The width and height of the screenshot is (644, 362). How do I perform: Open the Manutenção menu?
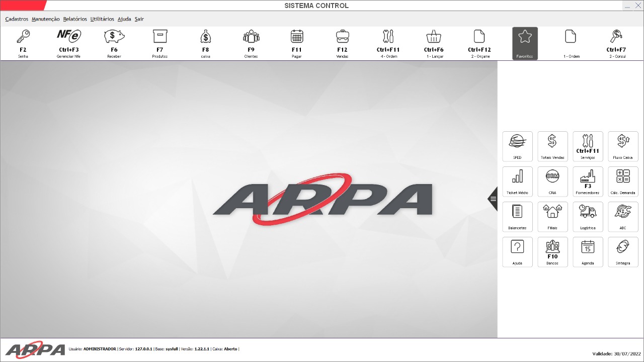[46, 19]
